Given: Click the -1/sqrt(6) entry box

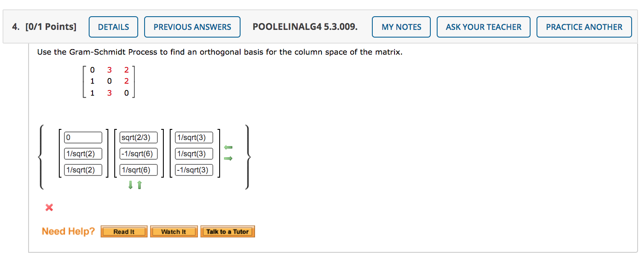Looking at the screenshot, I should pyautogui.click(x=138, y=153).
